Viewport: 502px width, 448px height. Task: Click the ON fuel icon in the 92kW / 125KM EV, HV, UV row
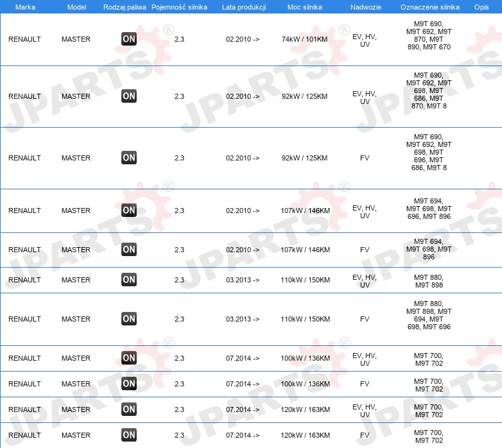pos(129,96)
